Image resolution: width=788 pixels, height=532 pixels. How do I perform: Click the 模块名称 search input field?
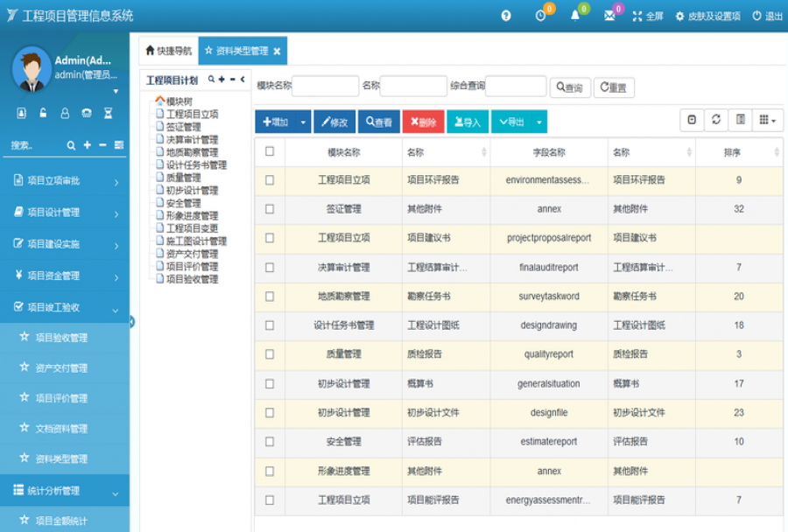tap(325, 86)
